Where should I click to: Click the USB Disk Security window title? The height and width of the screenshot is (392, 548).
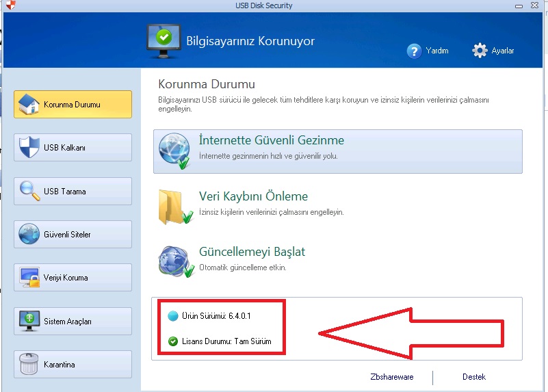(264, 5)
